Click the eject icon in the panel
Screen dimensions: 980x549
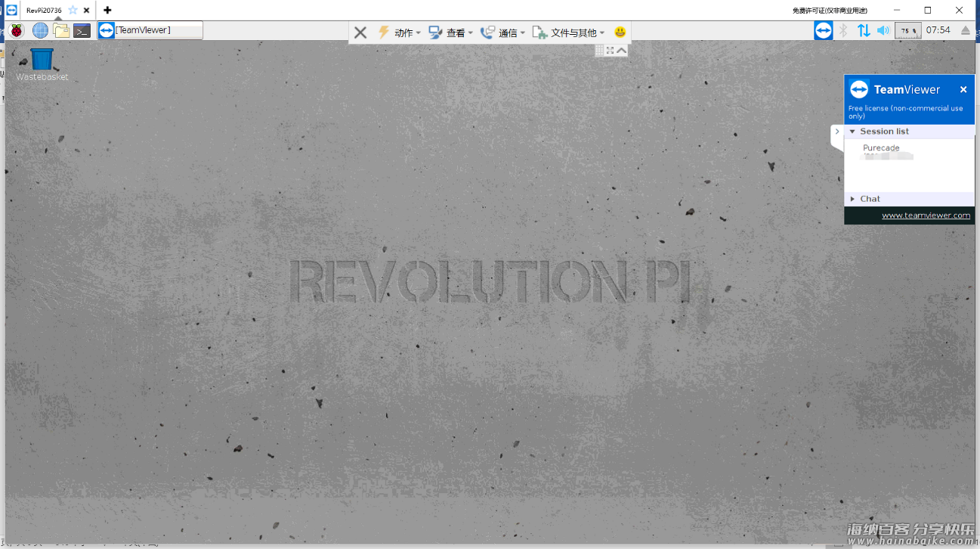pyautogui.click(x=965, y=30)
